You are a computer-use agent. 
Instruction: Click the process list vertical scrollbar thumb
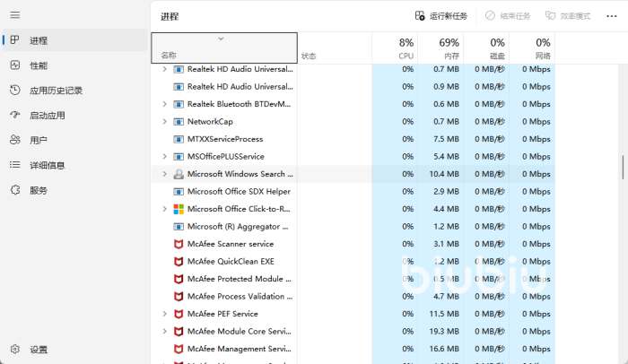point(623,167)
